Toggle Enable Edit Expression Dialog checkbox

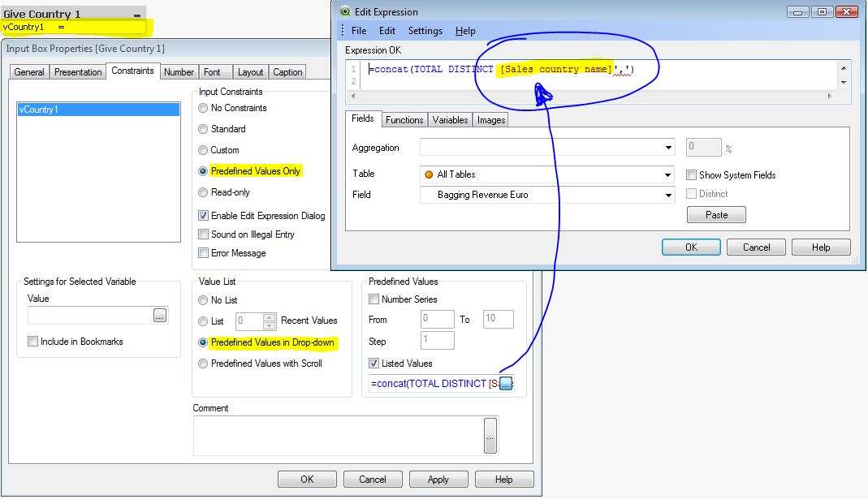[204, 216]
